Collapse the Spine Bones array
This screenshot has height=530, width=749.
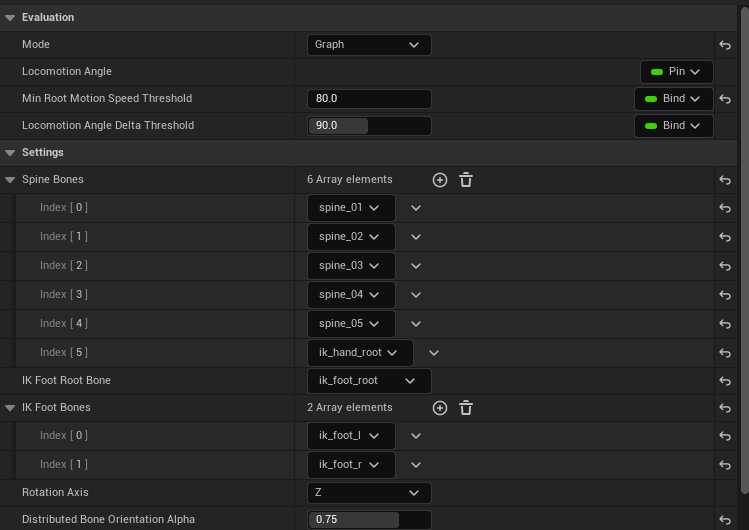[10, 180]
